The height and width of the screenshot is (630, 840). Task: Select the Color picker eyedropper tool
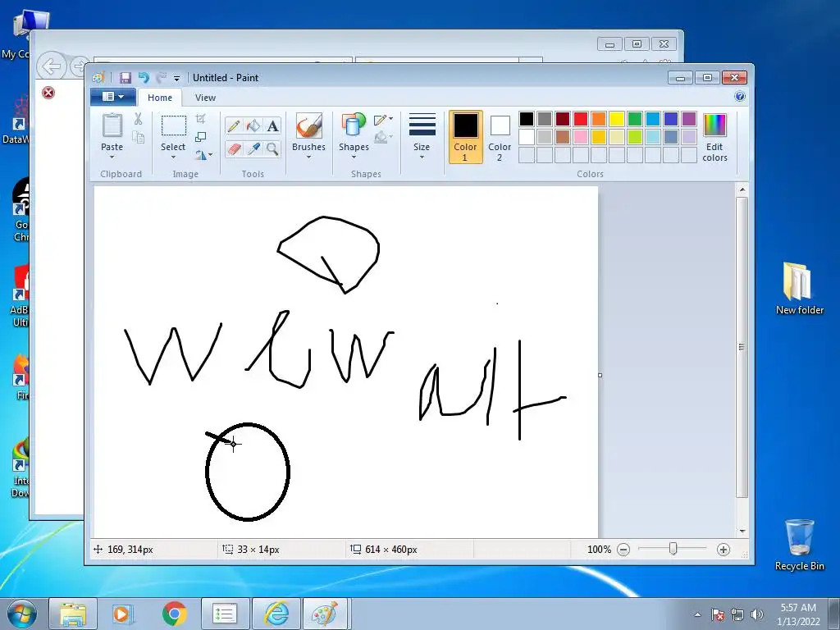(x=253, y=148)
